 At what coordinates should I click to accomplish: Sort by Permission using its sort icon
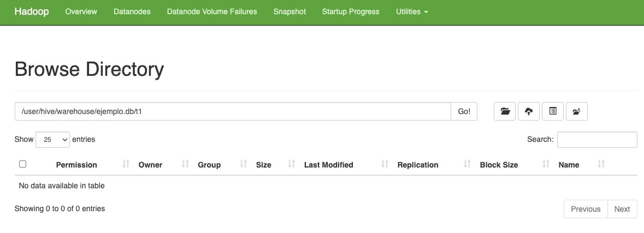[126, 164]
